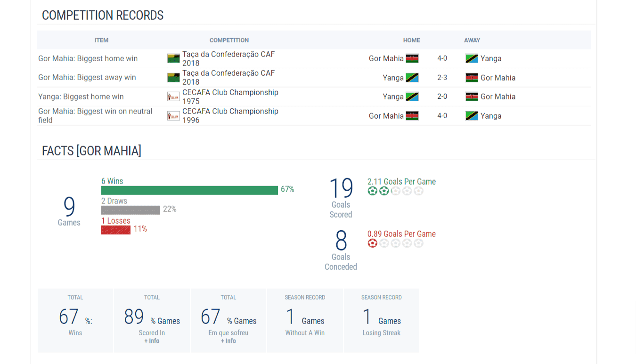The width and height of the screenshot is (636, 364).
Task: Open the 2-3 match score link
Action: 442,78
